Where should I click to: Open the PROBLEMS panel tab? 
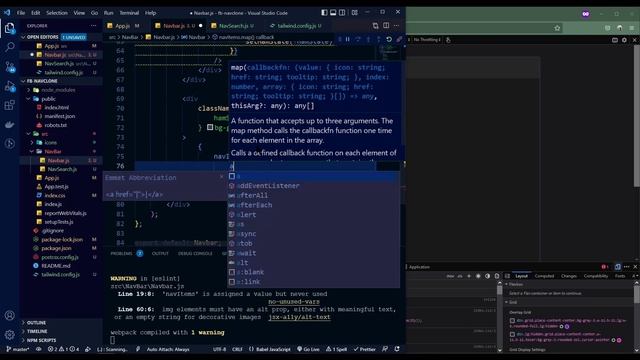(121, 253)
